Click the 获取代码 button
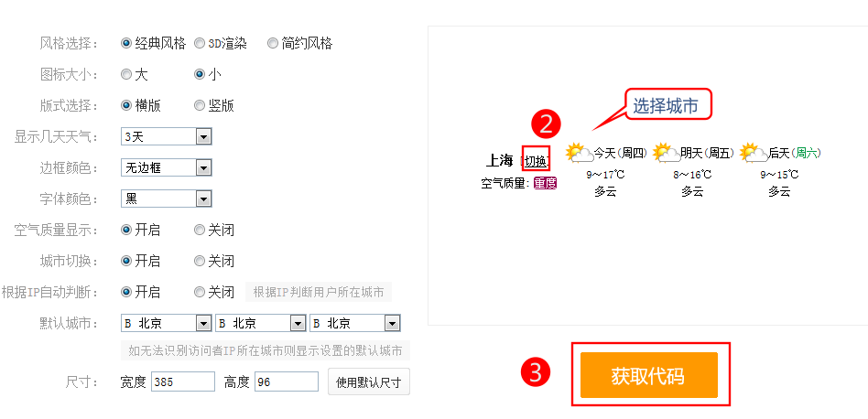This screenshot has height=419, width=868. (648, 375)
